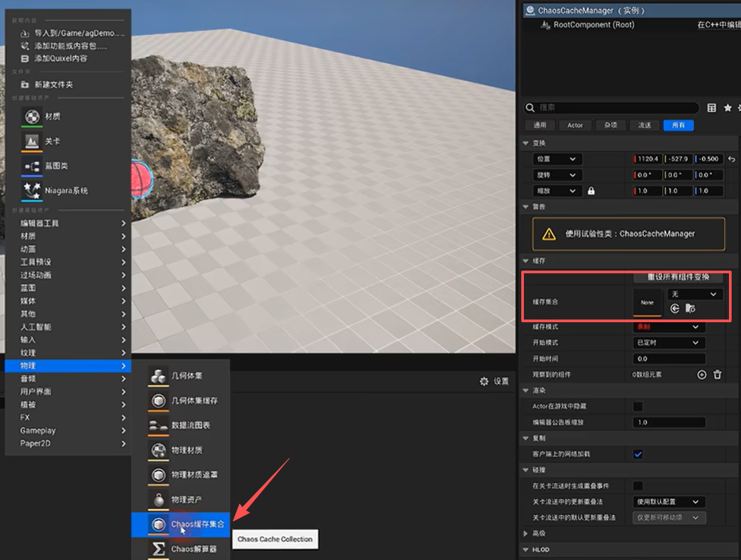Click the add array element plus icon
Viewport: 741px width, 560px height.
click(701, 375)
